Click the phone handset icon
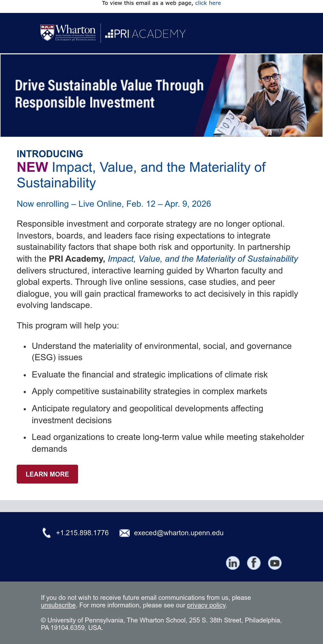Screen dimensions: 323x644 pos(47,533)
